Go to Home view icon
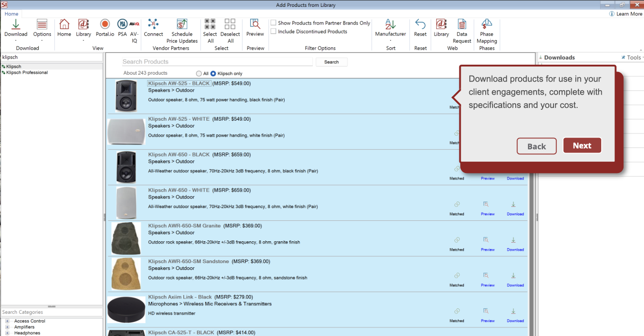The image size is (644, 336). (64, 25)
